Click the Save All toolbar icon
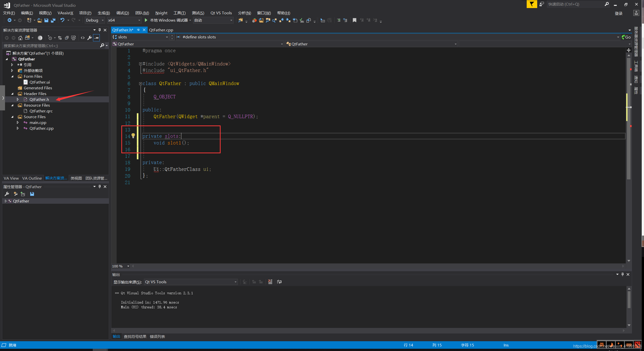The width and height of the screenshot is (644, 351). [x=53, y=20]
